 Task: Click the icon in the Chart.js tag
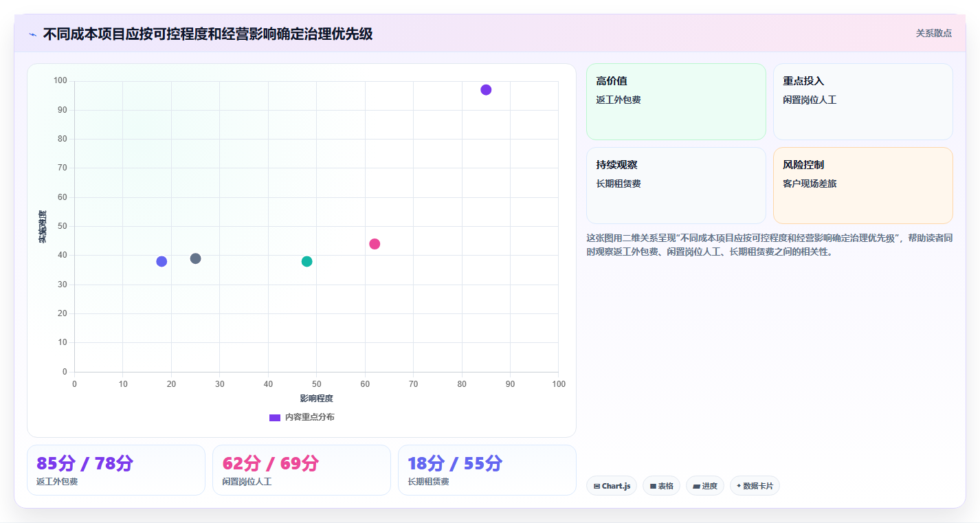(x=597, y=486)
